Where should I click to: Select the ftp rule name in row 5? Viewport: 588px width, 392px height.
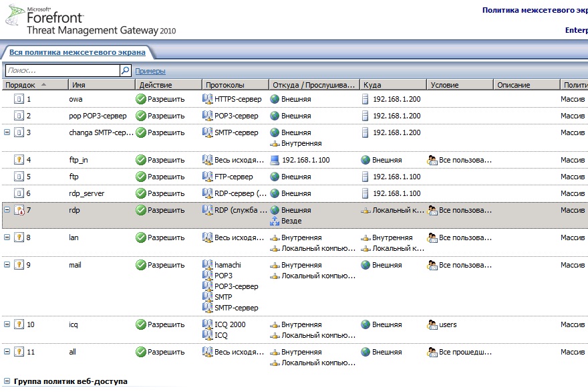[73, 177]
